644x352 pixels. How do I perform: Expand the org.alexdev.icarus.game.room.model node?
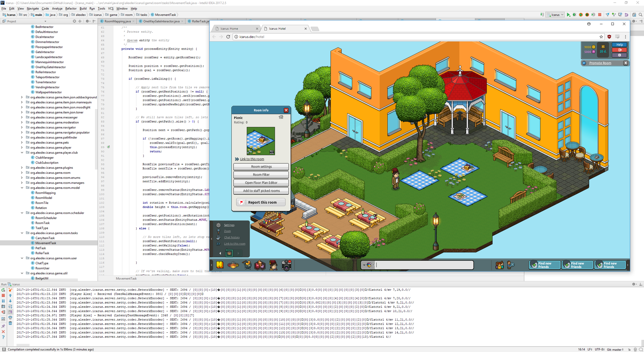24,187
